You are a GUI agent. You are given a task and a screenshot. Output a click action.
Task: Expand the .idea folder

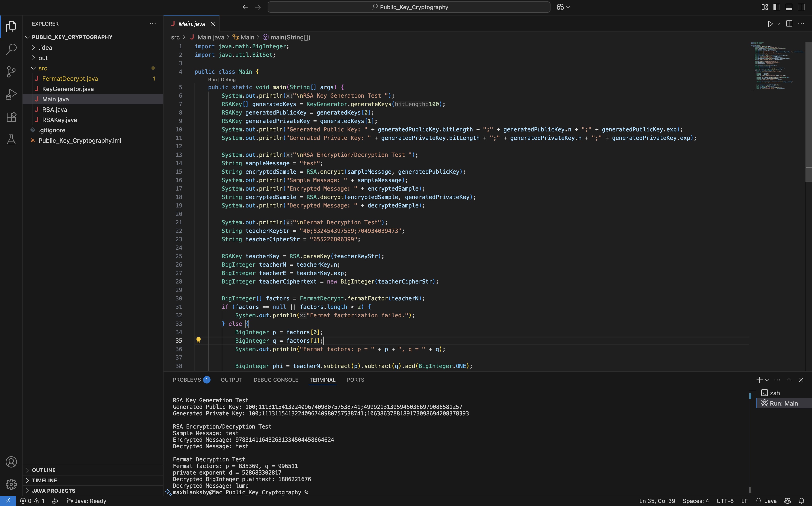(45, 47)
